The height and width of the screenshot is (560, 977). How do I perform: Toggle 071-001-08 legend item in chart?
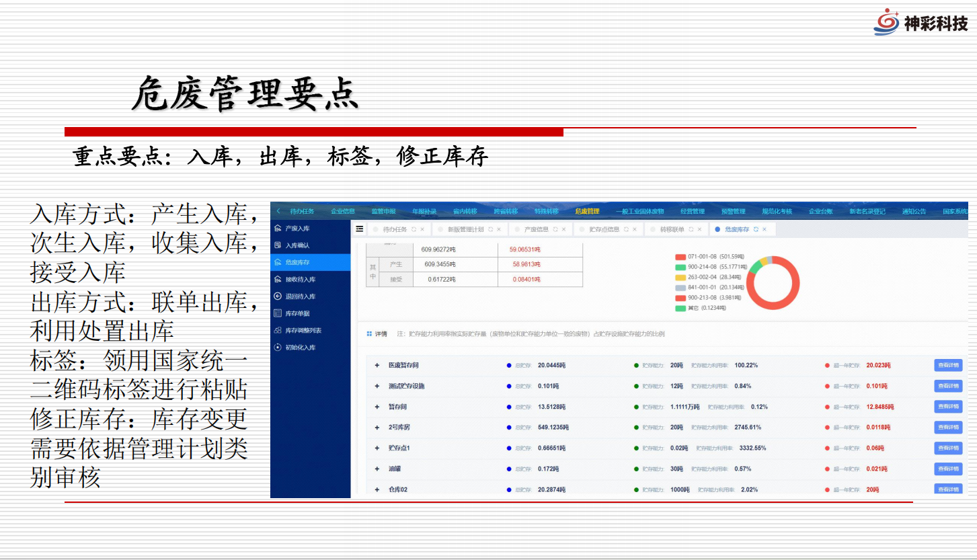[680, 257]
